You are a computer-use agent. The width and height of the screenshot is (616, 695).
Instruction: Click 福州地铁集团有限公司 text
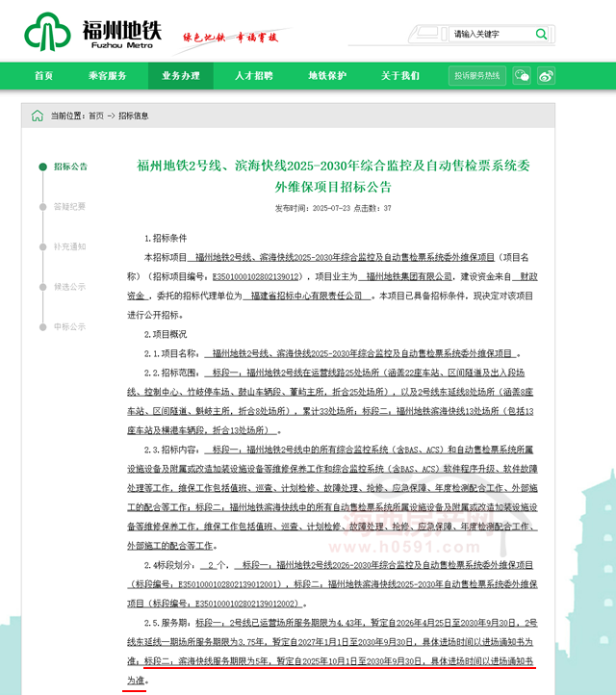tap(409, 276)
